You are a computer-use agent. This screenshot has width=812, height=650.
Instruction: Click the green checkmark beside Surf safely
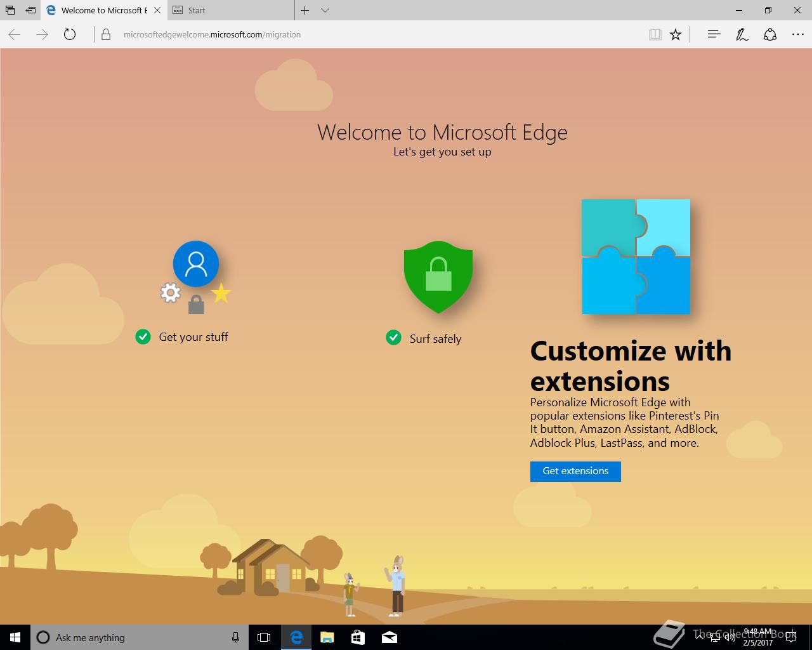(x=393, y=337)
